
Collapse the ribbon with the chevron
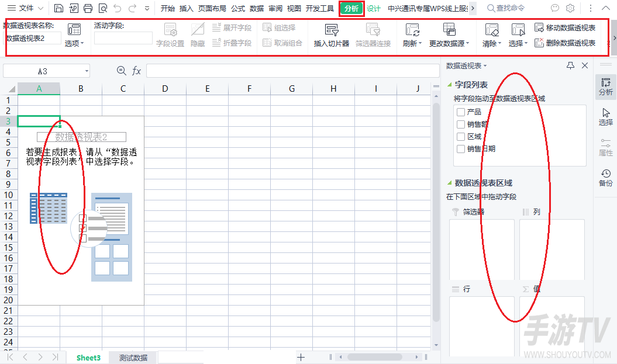coord(606,8)
